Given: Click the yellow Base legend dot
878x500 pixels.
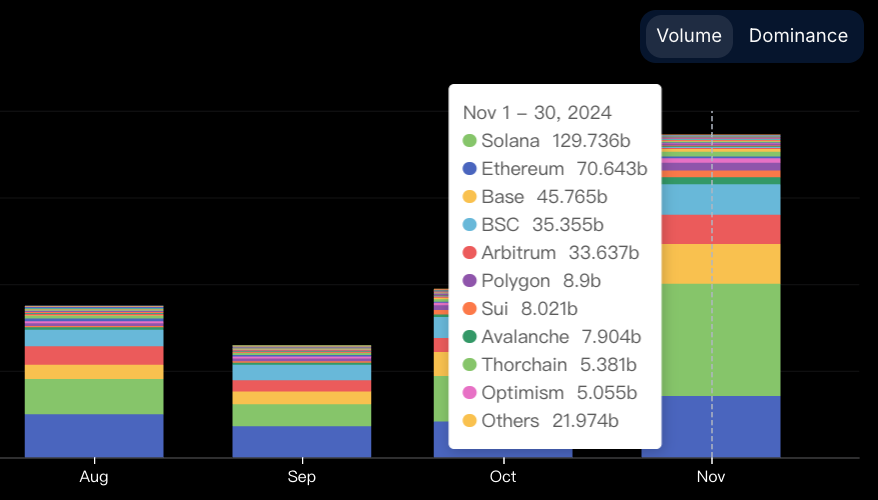Looking at the screenshot, I should point(469,197).
